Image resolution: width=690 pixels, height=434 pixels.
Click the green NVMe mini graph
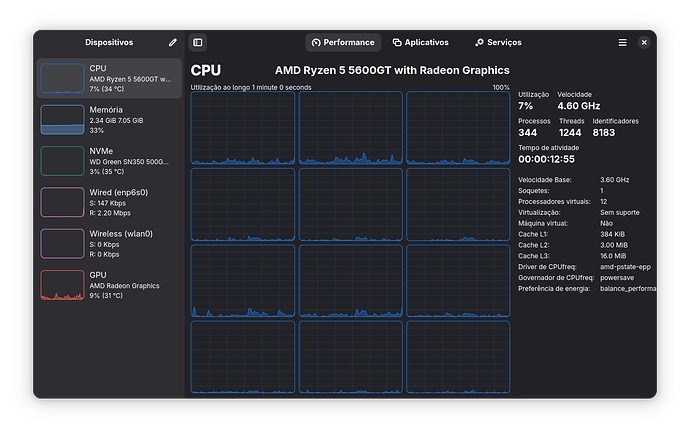pos(62,161)
